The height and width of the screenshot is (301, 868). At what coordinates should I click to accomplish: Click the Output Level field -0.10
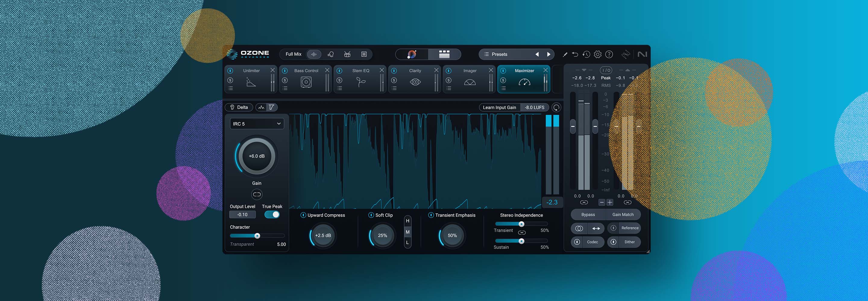[242, 215]
